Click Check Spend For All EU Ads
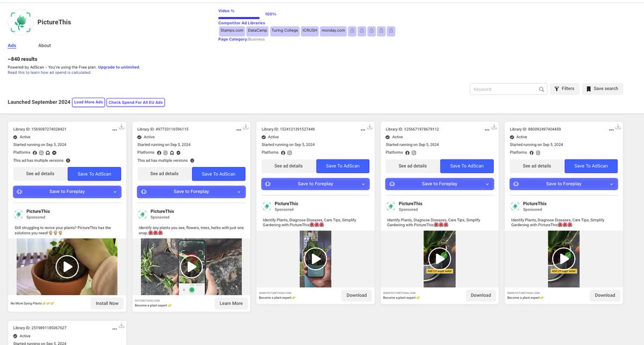644x345 pixels. click(136, 102)
